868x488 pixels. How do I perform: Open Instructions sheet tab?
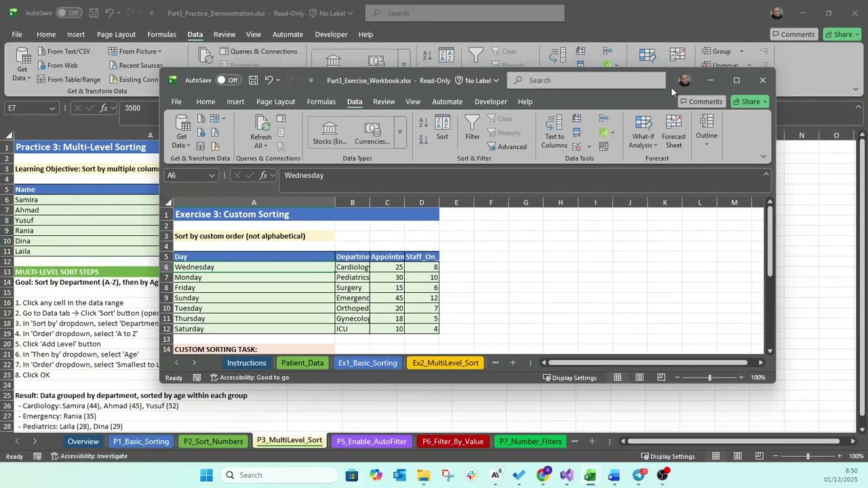[x=247, y=363]
